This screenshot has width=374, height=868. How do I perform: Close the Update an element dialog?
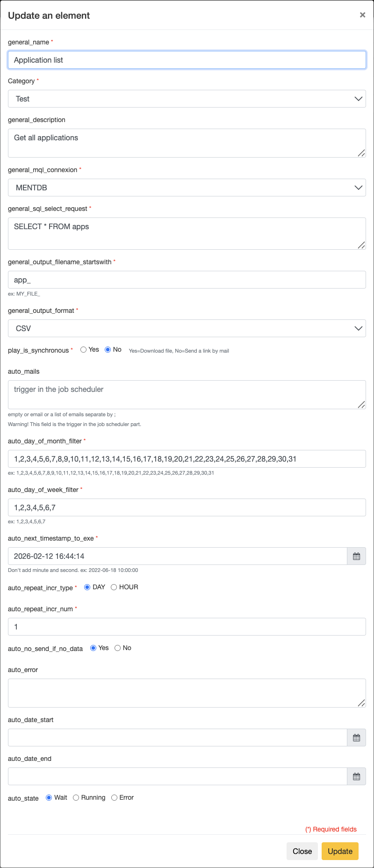click(x=362, y=15)
